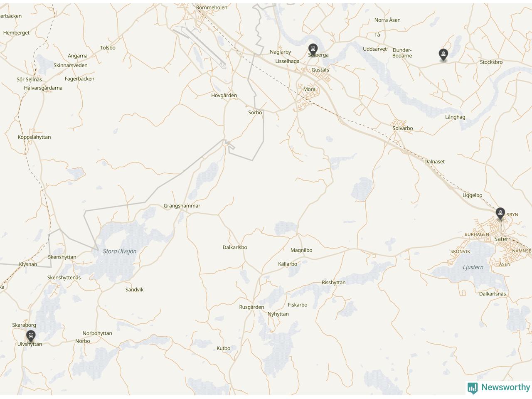
Task: Click the car marker west of Stocksbro
Action: point(443,54)
